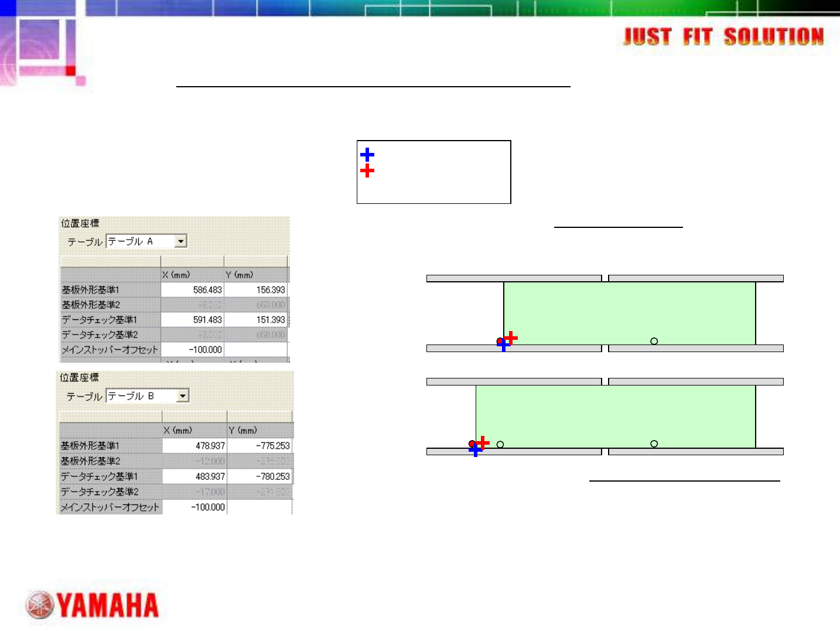The width and height of the screenshot is (840, 631).
Task: Click the white circle on the upper board
Action: (x=654, y=341)
